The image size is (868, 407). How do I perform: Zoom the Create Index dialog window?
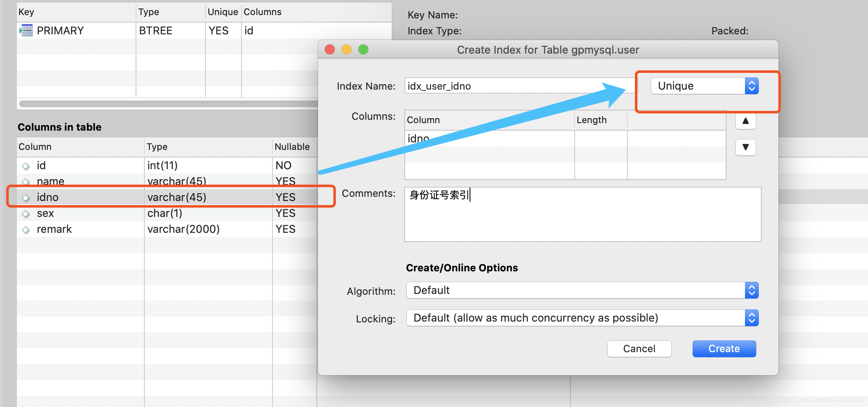pos(363,50)
